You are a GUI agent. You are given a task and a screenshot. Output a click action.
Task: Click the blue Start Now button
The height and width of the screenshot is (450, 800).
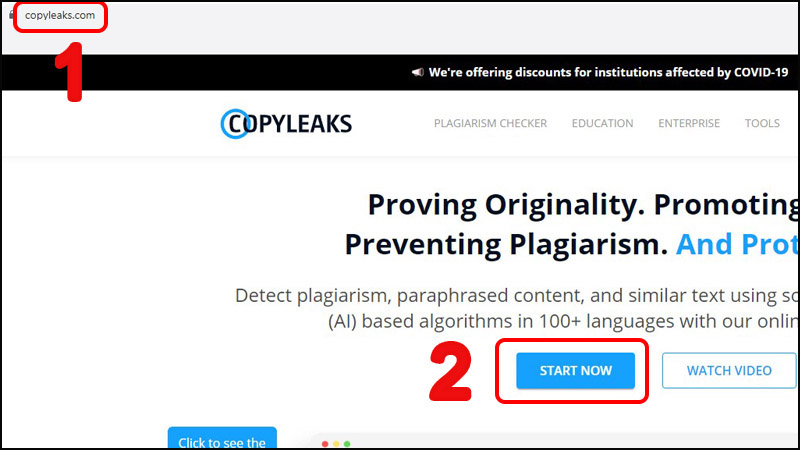point(576,370)
